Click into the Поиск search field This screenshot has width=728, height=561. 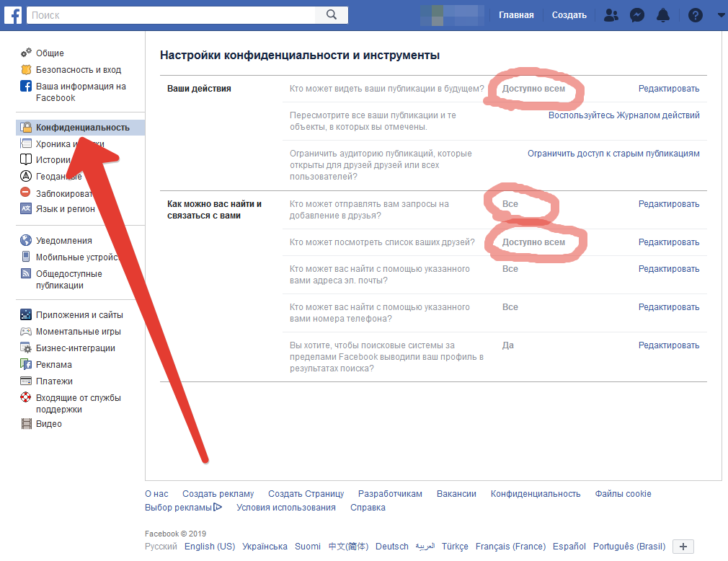pyautogui.click(x=171, y=15)
